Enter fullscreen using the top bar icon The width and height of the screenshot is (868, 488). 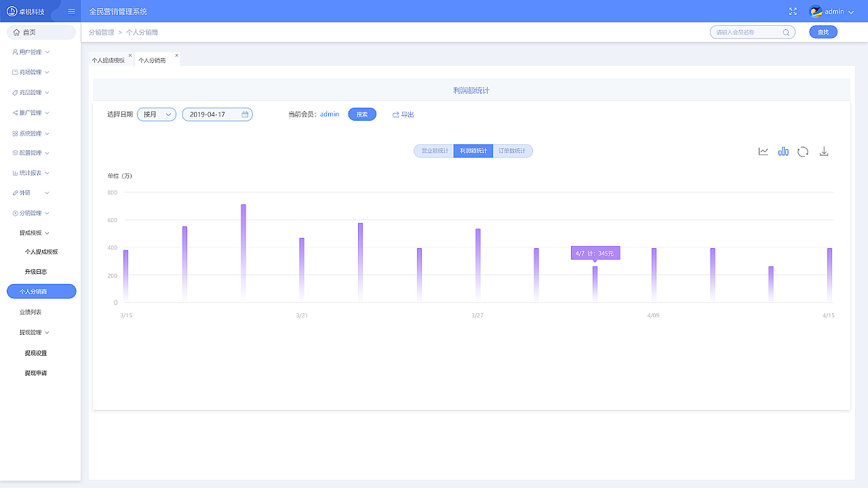[x=793, y=12]
